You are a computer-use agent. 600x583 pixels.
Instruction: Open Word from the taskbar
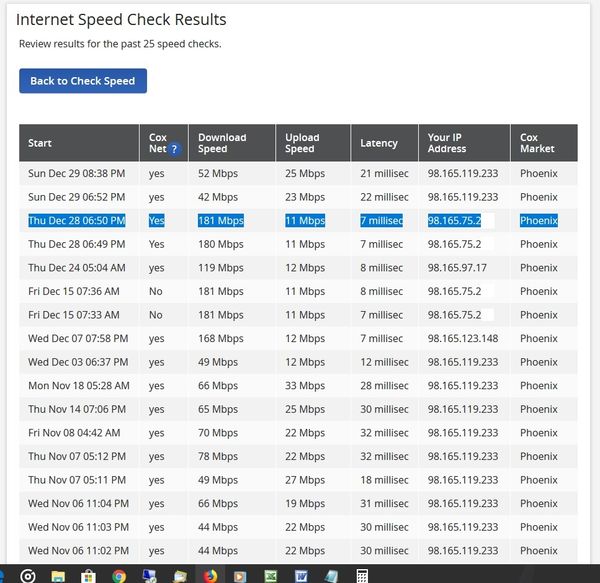click(x=301, y=576)
